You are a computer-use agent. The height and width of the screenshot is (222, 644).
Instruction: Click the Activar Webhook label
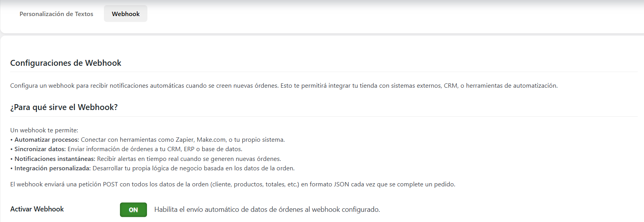[x=37, y=209]
